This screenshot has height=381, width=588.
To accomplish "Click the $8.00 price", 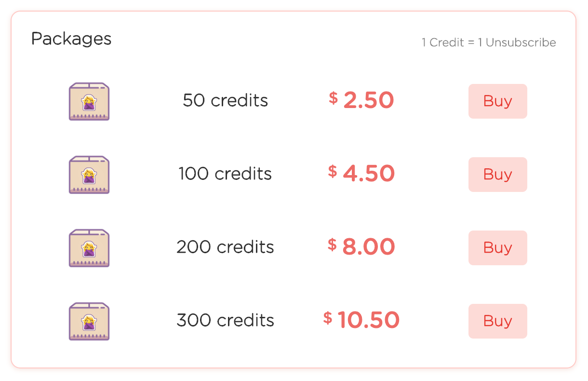I will (x=361, y=247).
